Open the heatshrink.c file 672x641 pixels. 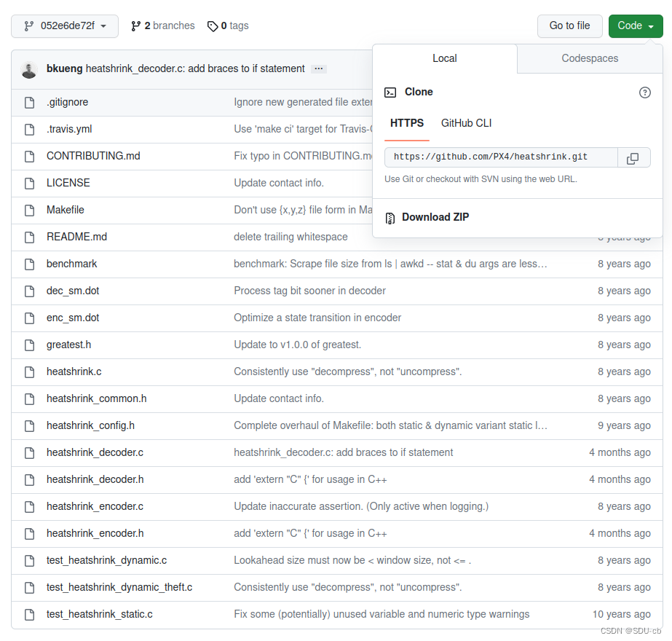74,371
